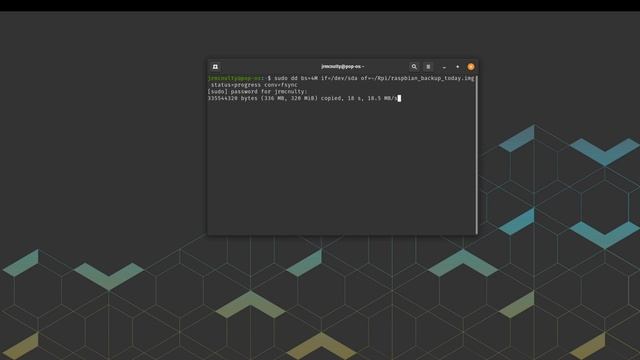This screenshot has height=360, width=640.
Task: Open a new terminal tab
Action: coord(215,67)
